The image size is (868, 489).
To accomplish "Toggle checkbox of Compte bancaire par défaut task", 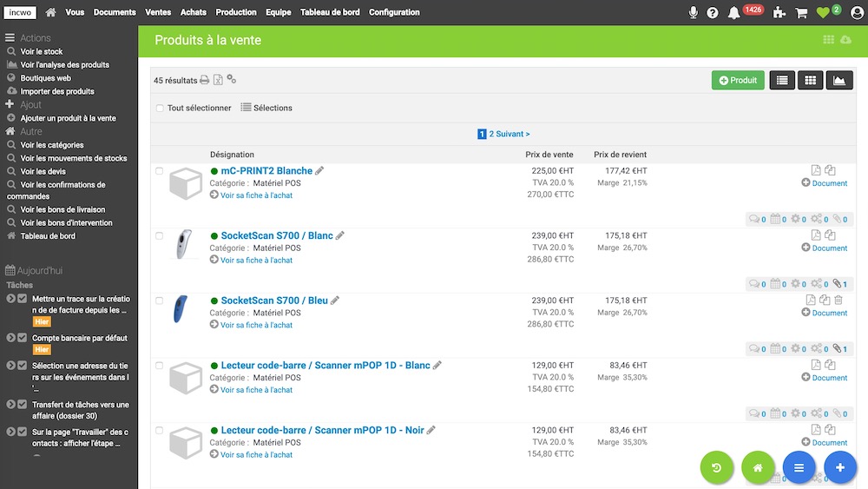I will [23, 337].
